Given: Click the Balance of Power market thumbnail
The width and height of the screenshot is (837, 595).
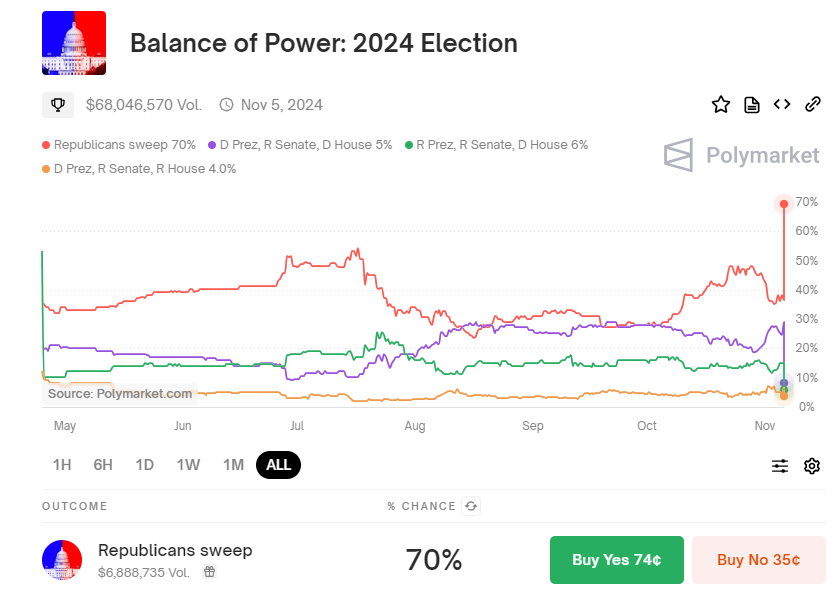Looking at the screenshot, I should pos(74,43).
